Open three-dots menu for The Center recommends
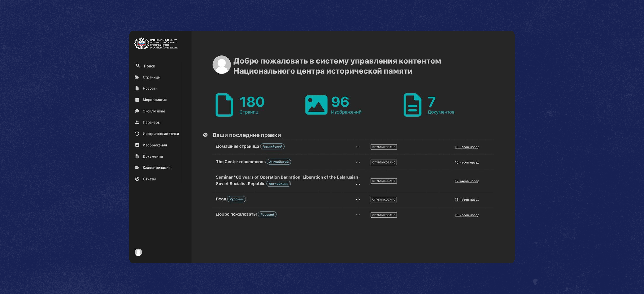Image resolution: width=644 pixels, height=294 pixels. [358, 162]
